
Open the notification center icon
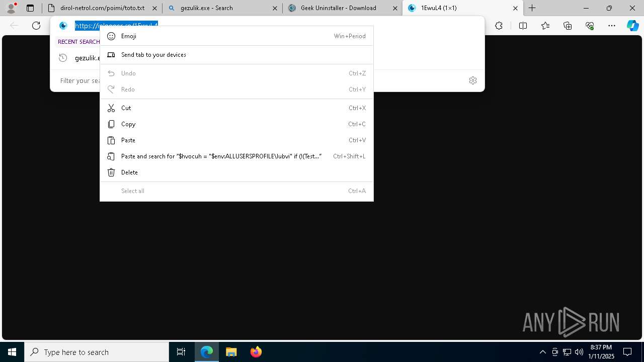click(x=627, y=352)
